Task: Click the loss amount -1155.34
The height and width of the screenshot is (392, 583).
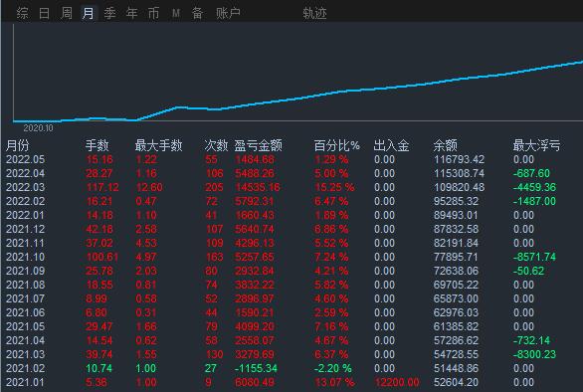Action: coord(256,368)
